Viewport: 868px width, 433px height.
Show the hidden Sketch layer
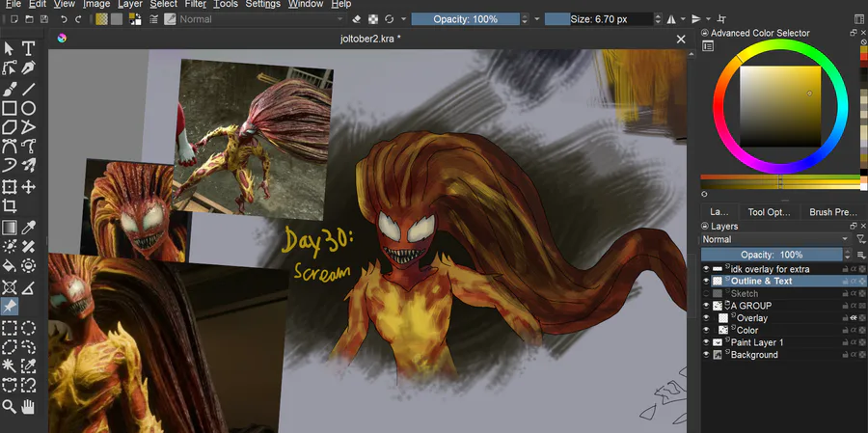tap(706, 293)
